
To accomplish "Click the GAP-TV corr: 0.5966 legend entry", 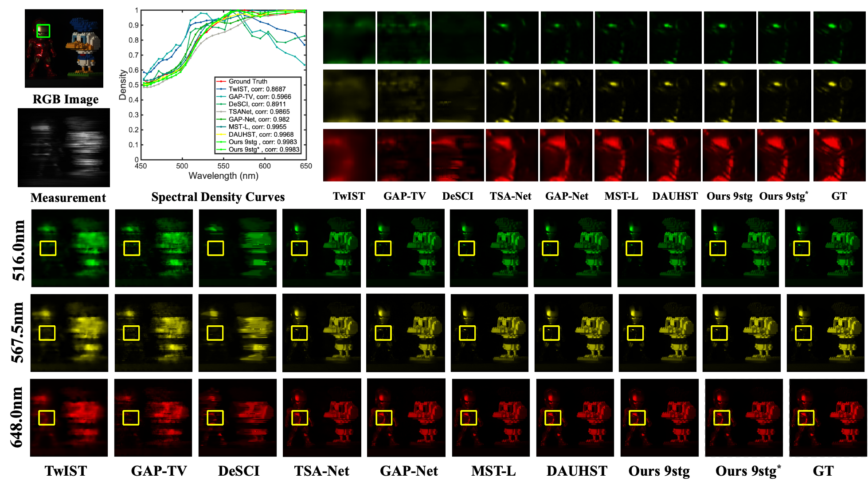I will [259, 96].
